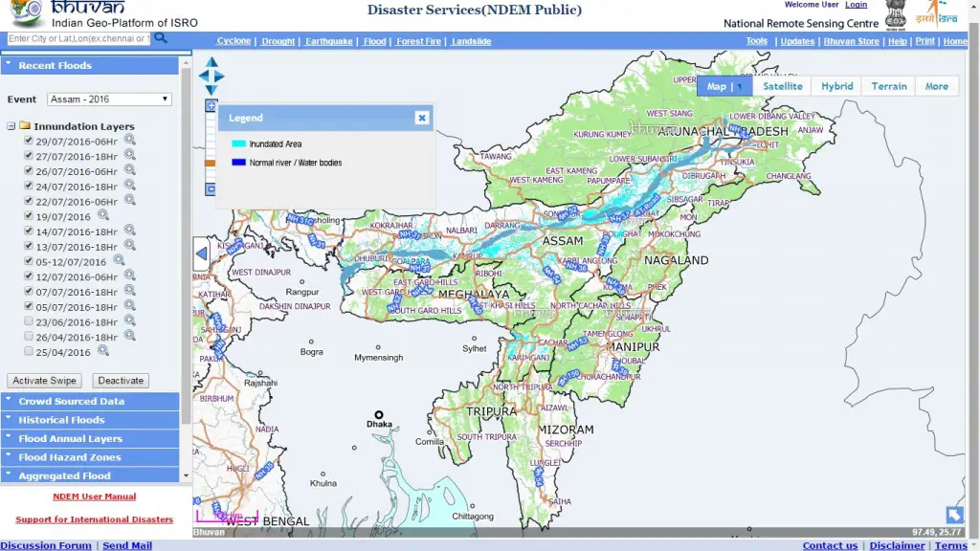Close the Legend panel
The image size is (980, 551).
coord(422,118)
